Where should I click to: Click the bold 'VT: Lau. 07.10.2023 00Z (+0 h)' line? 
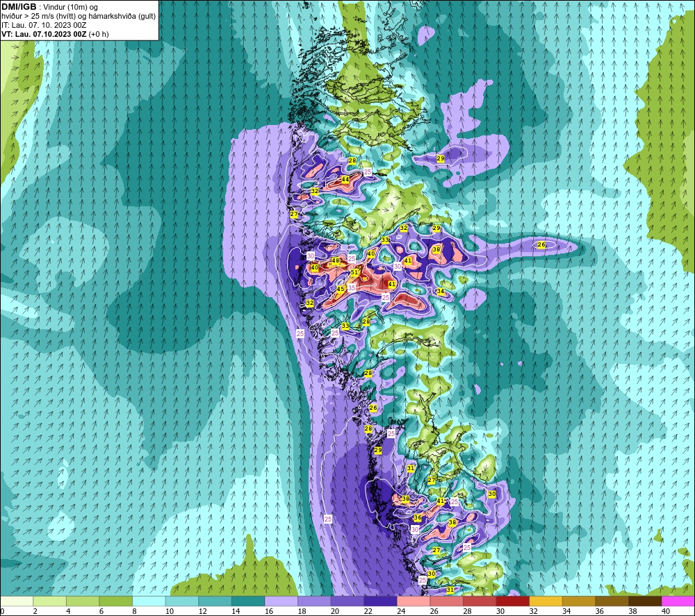(55, 34)
